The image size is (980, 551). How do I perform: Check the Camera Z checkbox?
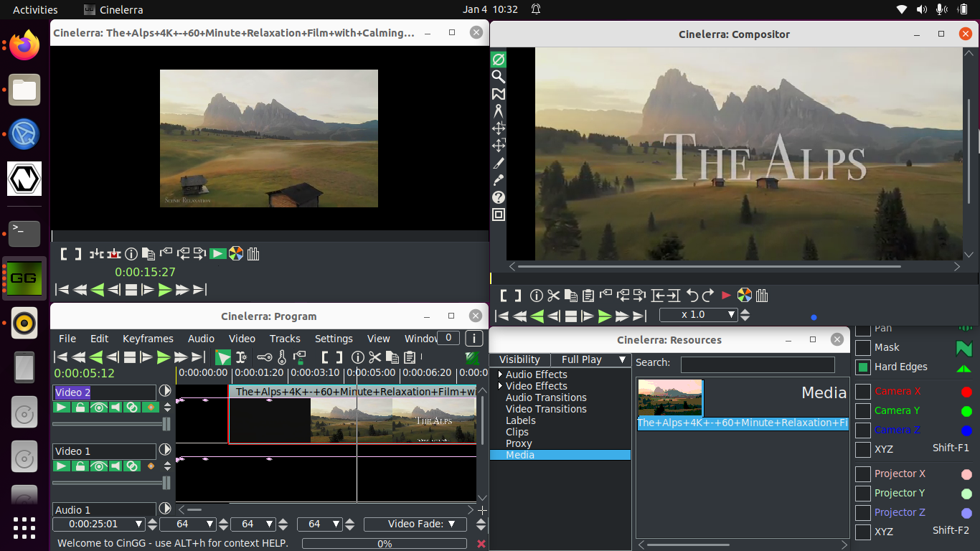[x=863, y=430]
